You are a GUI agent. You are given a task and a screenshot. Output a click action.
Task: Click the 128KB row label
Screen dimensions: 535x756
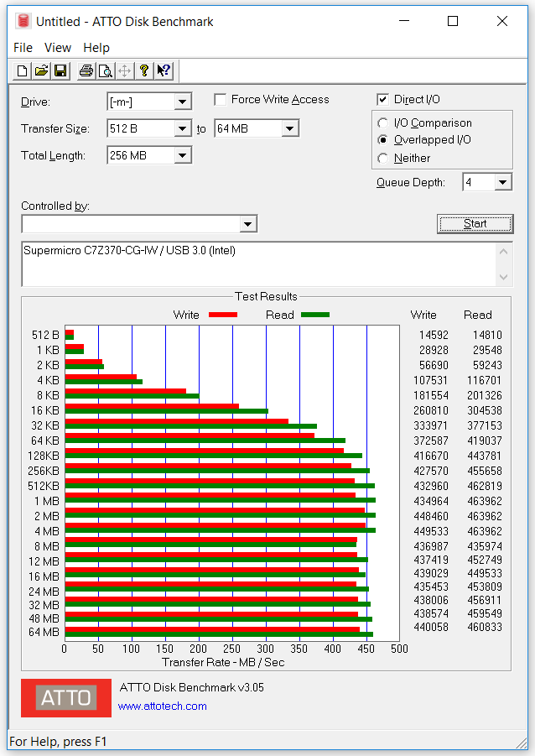pyautogui.click(x=44, y=456)
